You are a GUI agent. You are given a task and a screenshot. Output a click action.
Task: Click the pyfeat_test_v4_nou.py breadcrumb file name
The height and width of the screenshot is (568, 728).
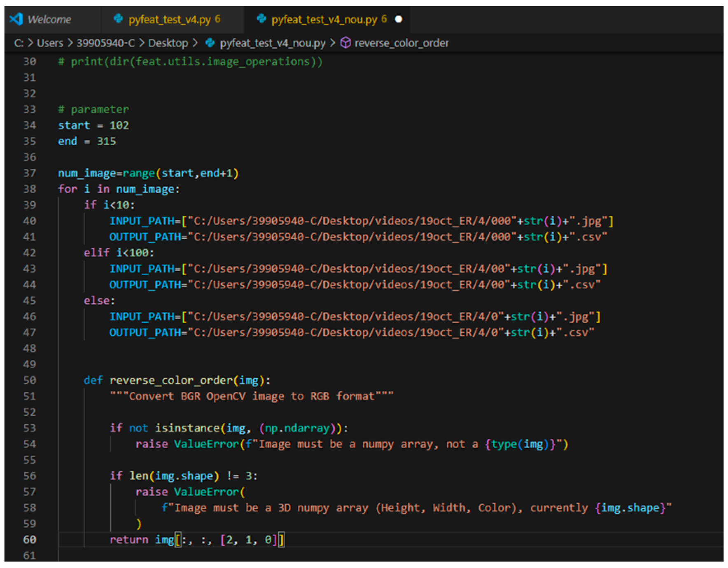[x=272, y=43]
